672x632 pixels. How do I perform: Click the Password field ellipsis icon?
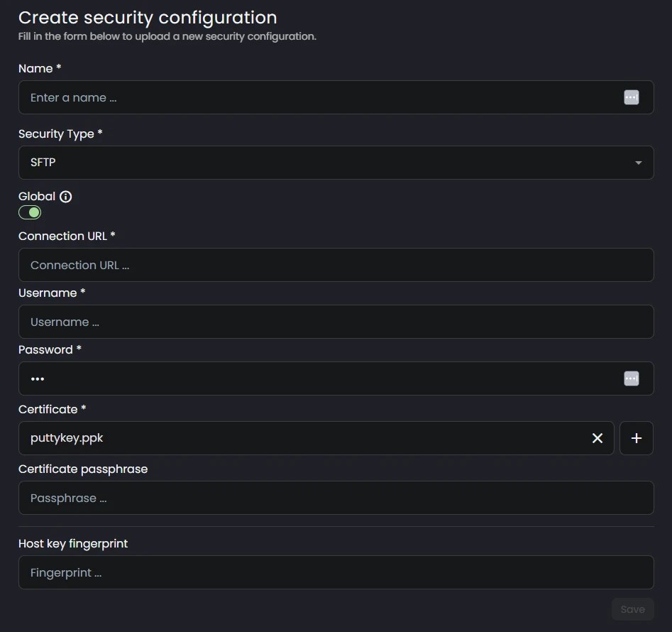click(631, 378)
